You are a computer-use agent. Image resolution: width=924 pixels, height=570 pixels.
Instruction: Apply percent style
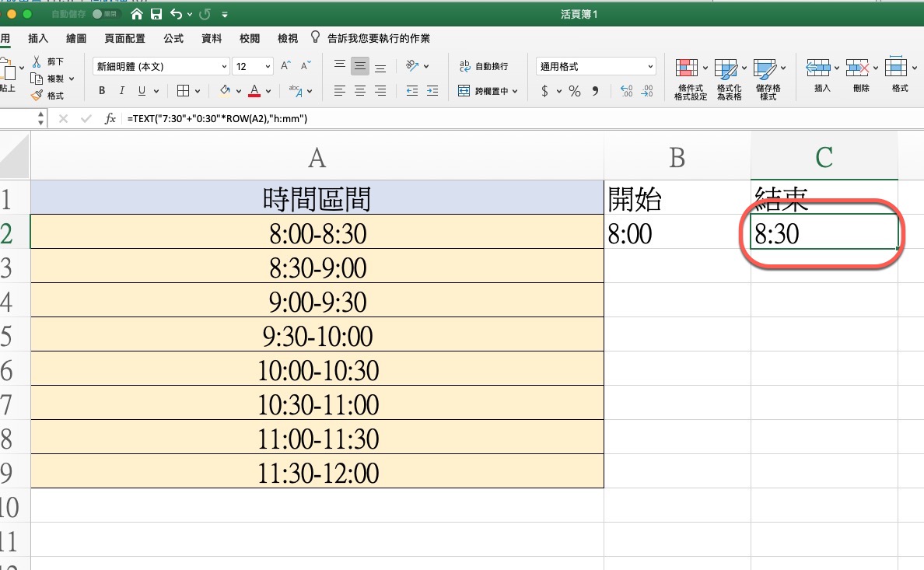pos(575,91)
